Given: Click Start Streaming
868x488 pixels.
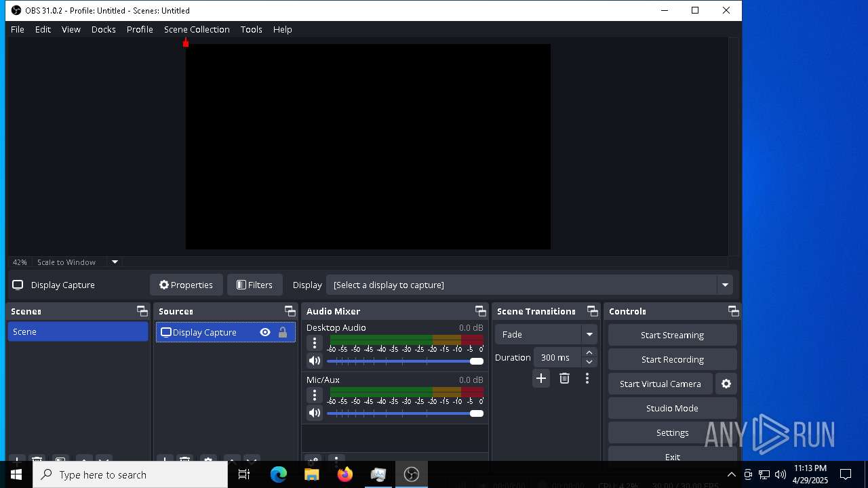Looking at the screenshot, I should pos(672,335).
